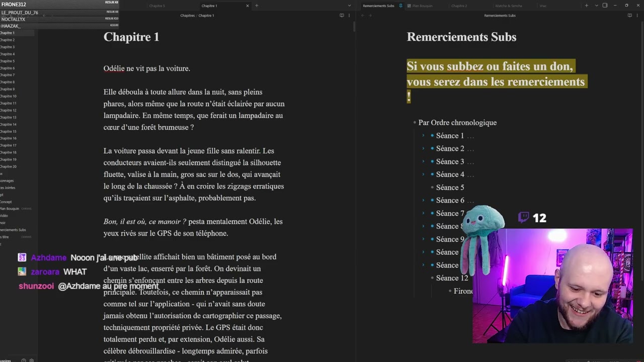Navigate forward in Remerciements Subs pane
The image size is (644, 362).
370,15
